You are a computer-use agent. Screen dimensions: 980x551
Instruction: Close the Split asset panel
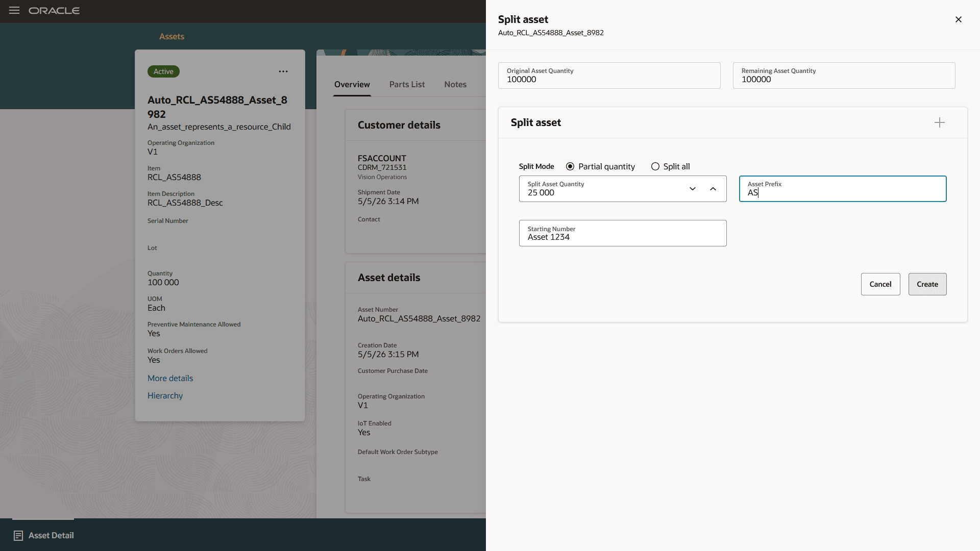coord(959,19)
